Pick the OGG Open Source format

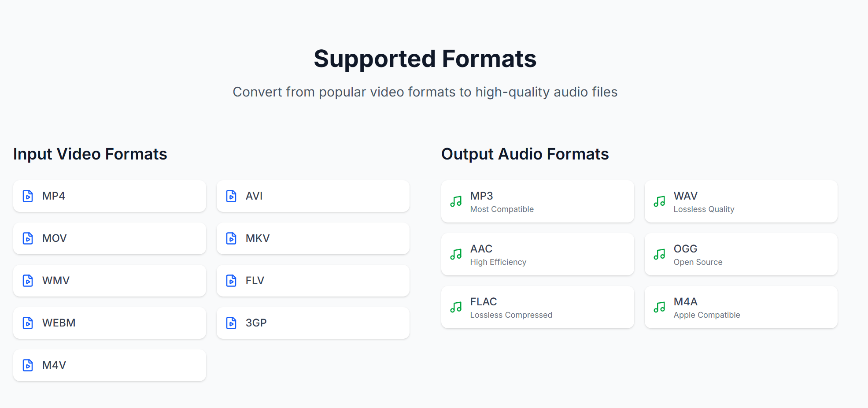click(x=740, y=254)
